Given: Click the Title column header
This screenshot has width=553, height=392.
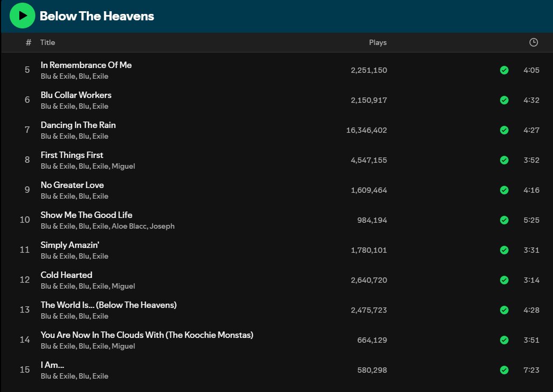Looking at the screenshot, I should (x=48, y=42).
